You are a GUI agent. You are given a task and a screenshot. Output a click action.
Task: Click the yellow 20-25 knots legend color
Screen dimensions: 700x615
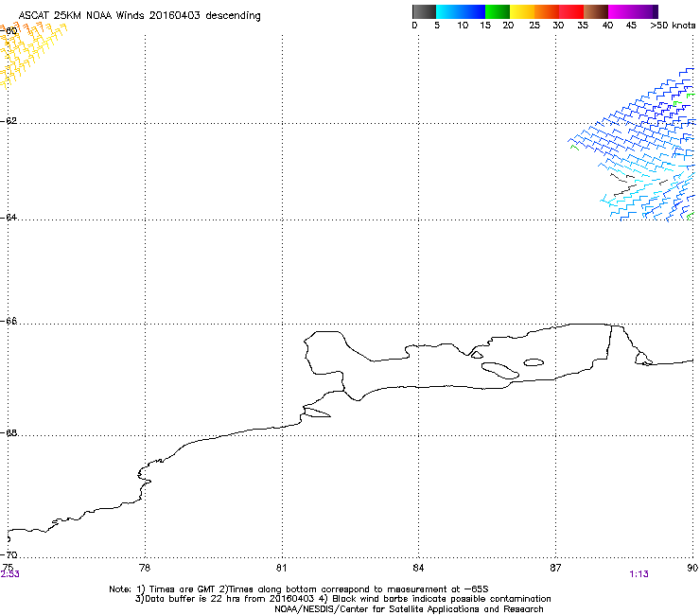coord(522,11)
